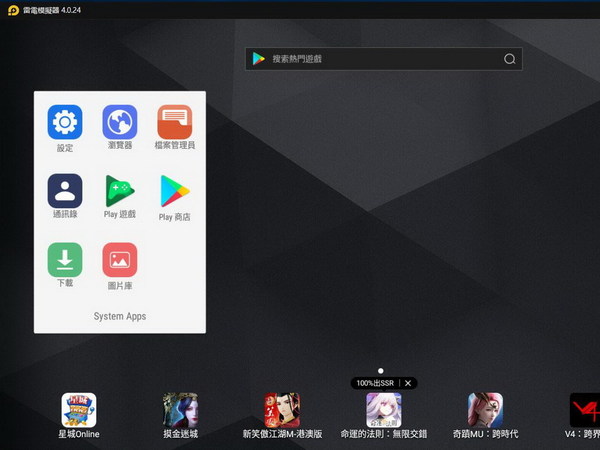Launch 奇蹟MU：跨時代 game

coord(486,410)
